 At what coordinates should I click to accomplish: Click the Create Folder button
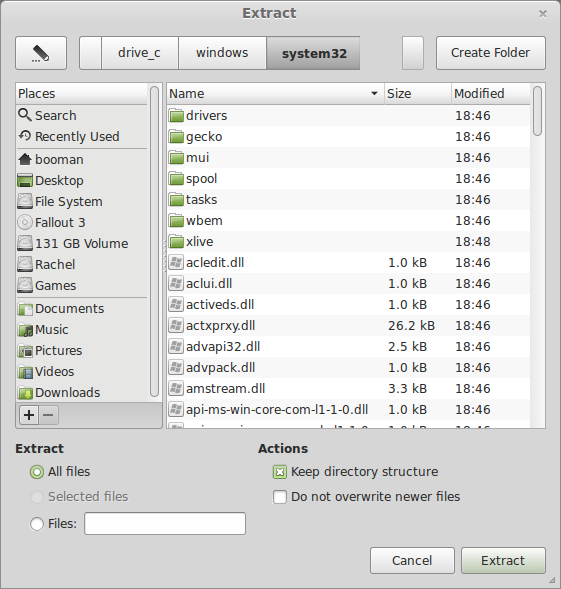pos(491,53)
